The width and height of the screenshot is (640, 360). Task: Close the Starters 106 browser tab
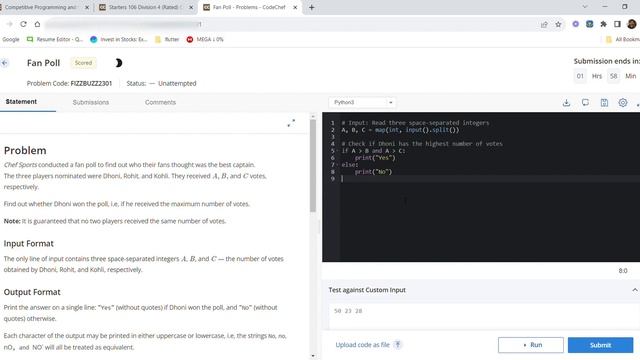pos(191,7)
